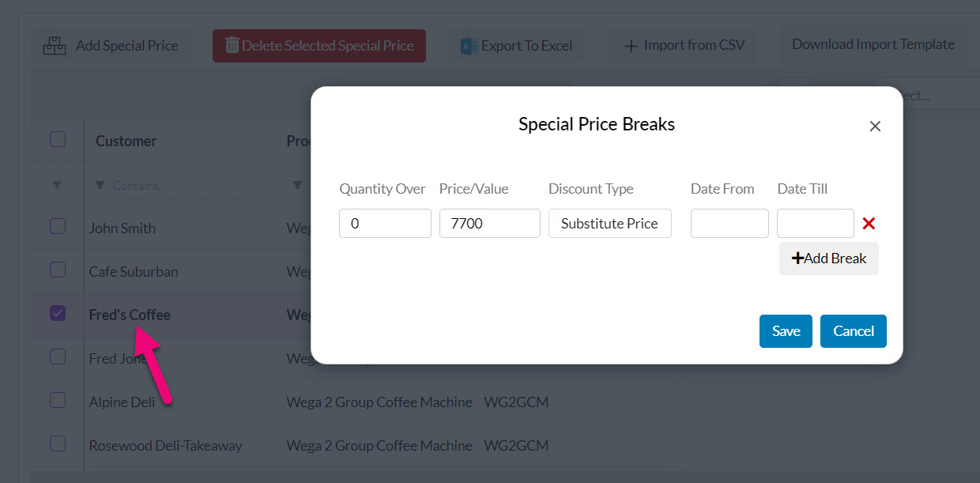Click the trash icon on Delete Selected Special Price
The width and height of the screenshot is (980, 483).
(x=232, y=46)
